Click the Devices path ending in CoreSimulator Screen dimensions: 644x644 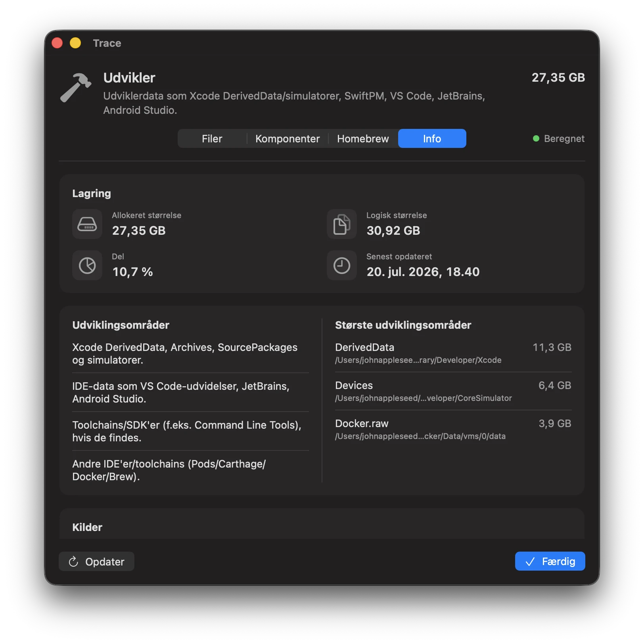(423, 398)
